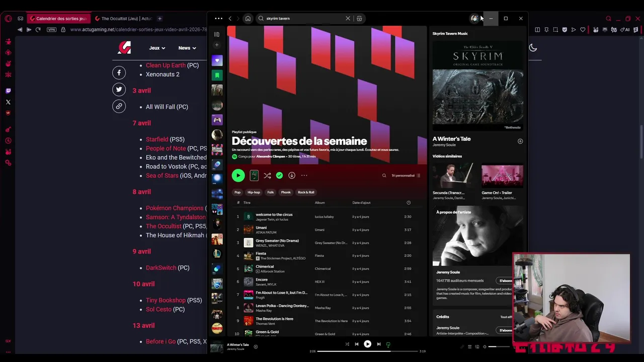The height and width of the screenshot is (362, 644).
Task: Skip to the next track in the player
Action: click(378, 344)
